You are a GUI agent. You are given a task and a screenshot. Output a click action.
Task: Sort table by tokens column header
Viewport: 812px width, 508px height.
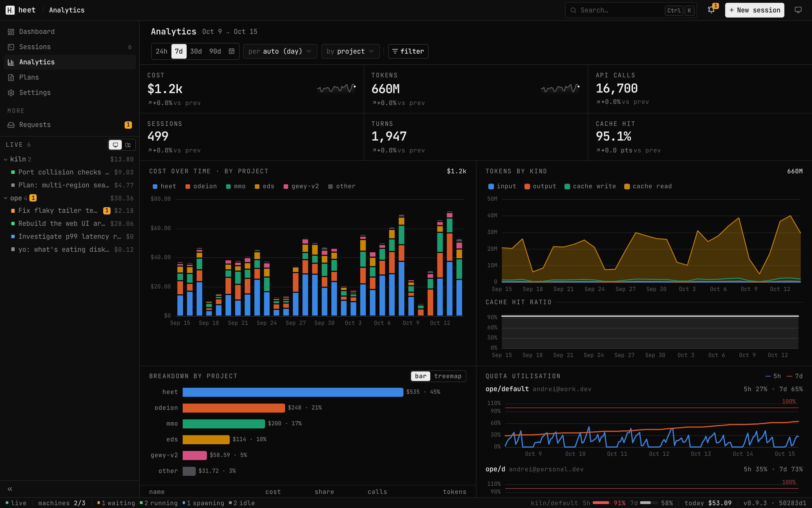pyautogui.click(x=454, y=492)
